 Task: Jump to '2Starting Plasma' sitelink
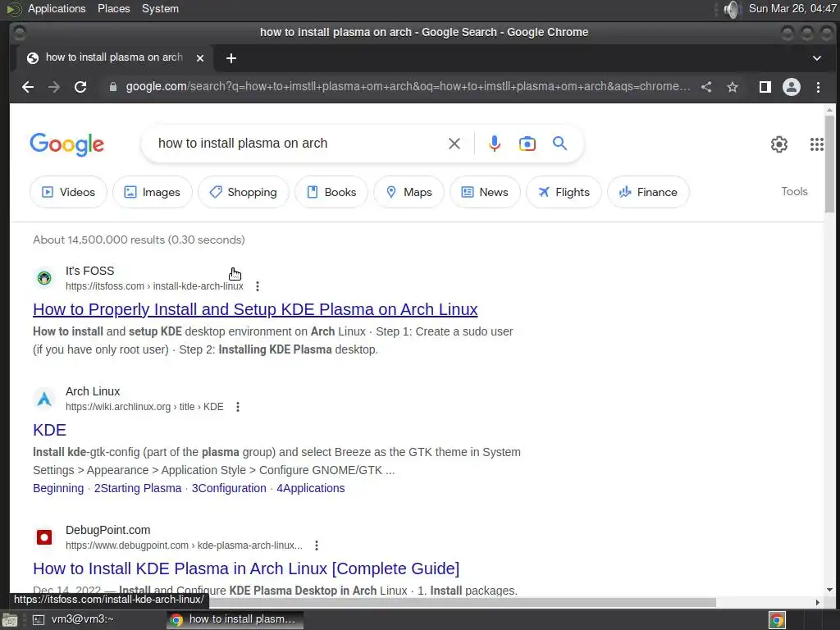click(x=138, y=488)
